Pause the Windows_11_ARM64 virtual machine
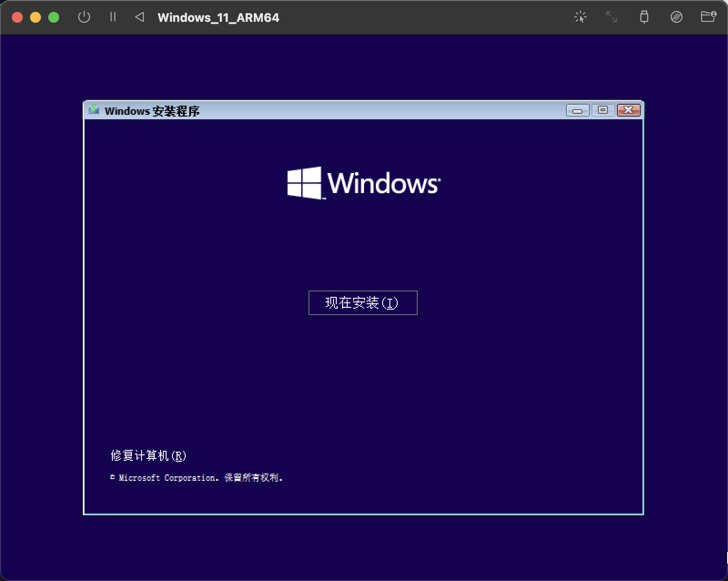 (x=112, y=17)
